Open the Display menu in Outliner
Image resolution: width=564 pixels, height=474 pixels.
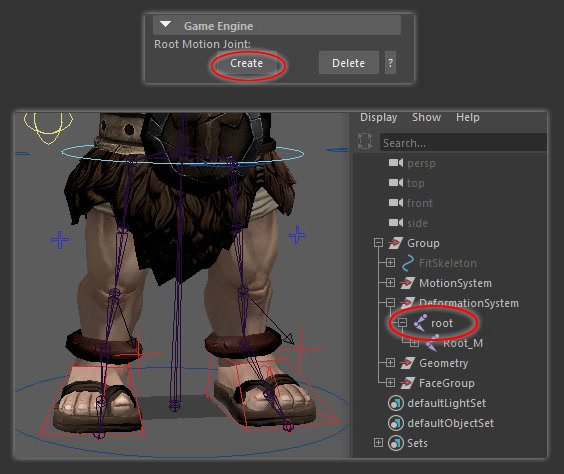(378, 117)
